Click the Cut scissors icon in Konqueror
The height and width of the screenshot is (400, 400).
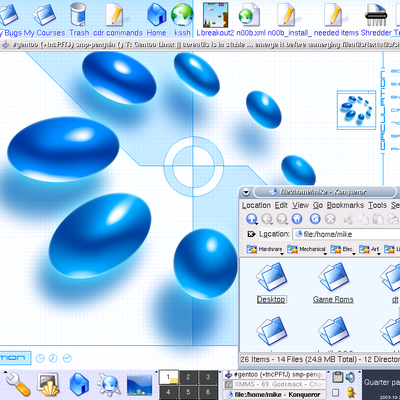click(348, 219)
